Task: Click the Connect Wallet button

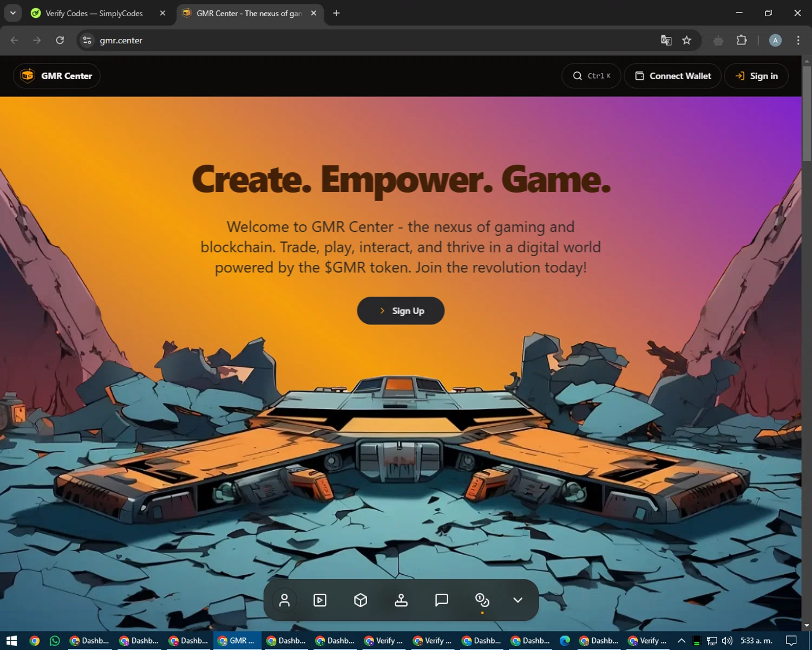Action: point(673,76)
